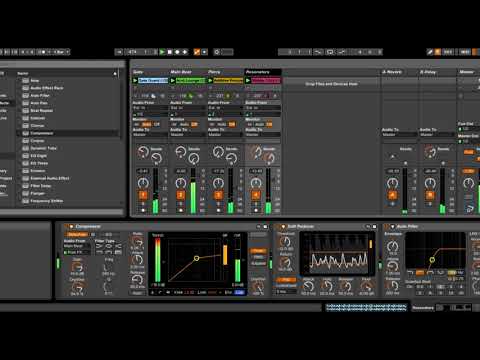Viewport: 480px width, 360px height.
Task: Click the clip overview waveform at the bottom
Action: (366, 307)
